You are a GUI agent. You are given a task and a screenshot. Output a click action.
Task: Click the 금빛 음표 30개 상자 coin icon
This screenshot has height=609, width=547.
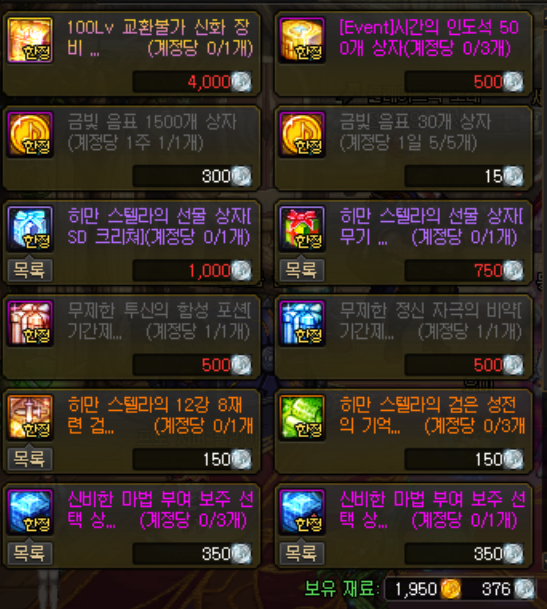302,134
